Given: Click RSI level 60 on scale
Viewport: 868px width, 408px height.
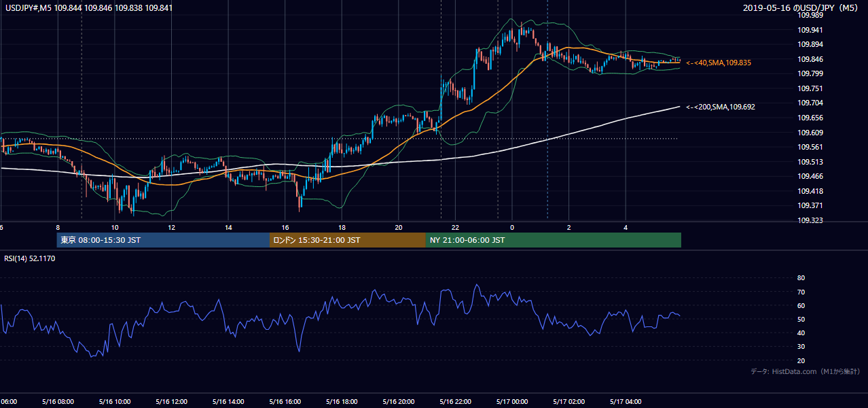Looking at the screenshot, I should pos(801,305).
